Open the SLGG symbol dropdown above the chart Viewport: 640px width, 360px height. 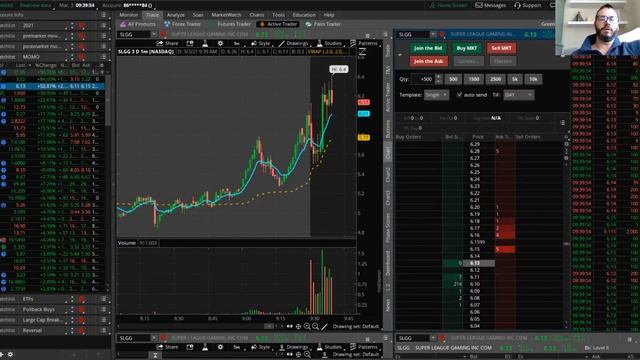(154, 34)
